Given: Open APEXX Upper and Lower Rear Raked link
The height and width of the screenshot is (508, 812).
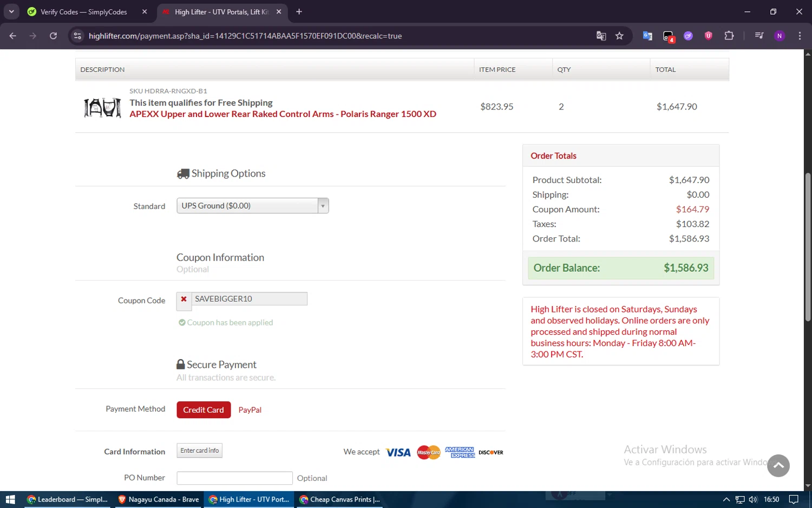Looking at the screenshot, I should (283, 114).
